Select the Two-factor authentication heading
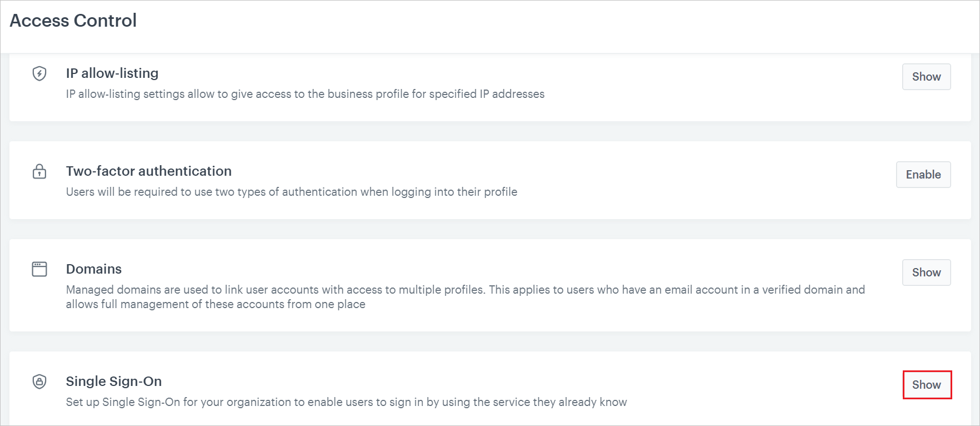Screen dimensions: 980x426 [149, 171]
